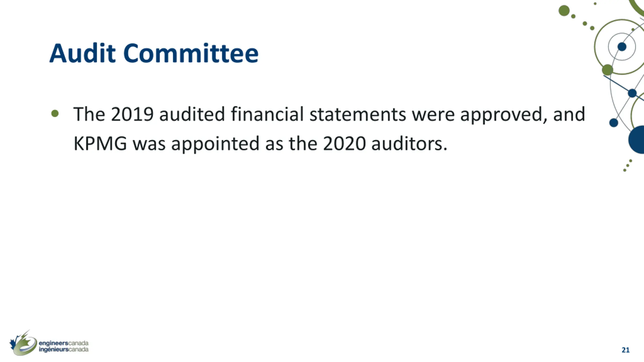The height and width of the screenshot is (362, 644).
Task: Click the word "appointed" in the second line
Action: tap(215, 144)
